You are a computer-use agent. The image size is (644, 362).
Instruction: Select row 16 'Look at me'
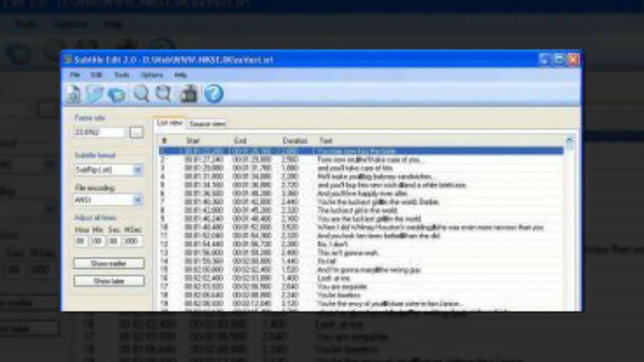361,278
